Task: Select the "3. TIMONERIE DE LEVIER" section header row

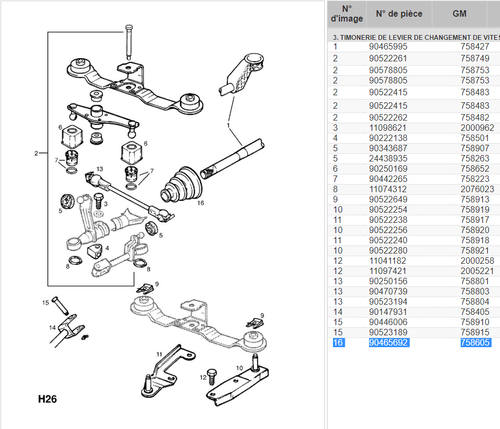Action: pyautogui.click(x=414, y=37)
